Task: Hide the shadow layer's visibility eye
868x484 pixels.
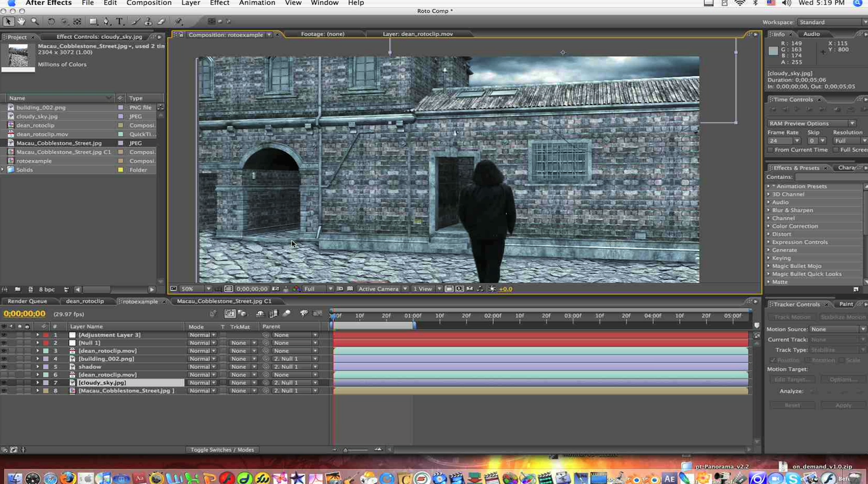Action: click(x=4, y=366)
